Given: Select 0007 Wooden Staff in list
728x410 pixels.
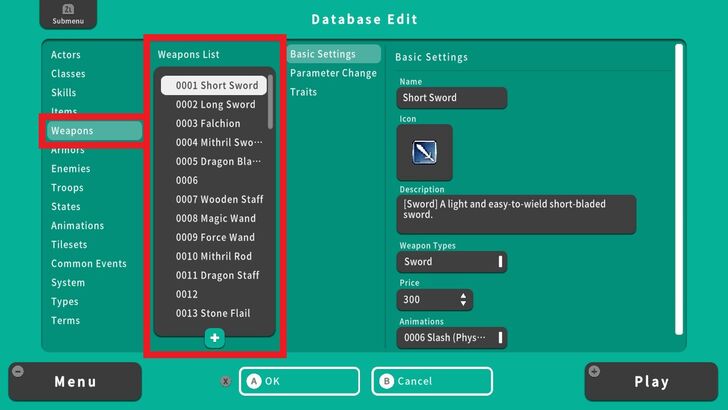Looking at the screenshot, I should point(216,200).
